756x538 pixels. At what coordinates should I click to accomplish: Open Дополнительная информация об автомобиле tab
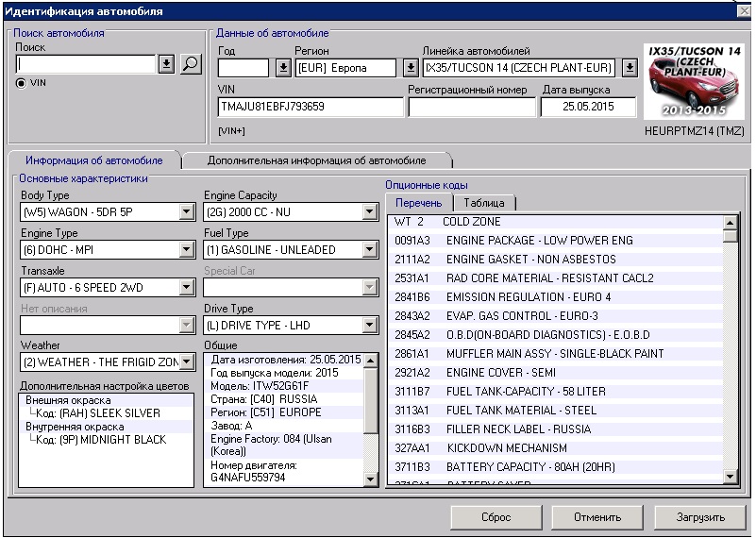(317, 160)
